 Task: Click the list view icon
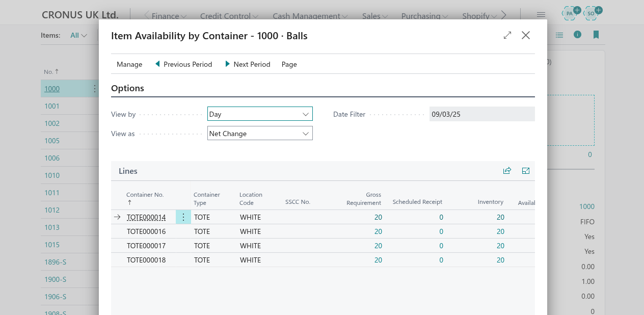559,35
